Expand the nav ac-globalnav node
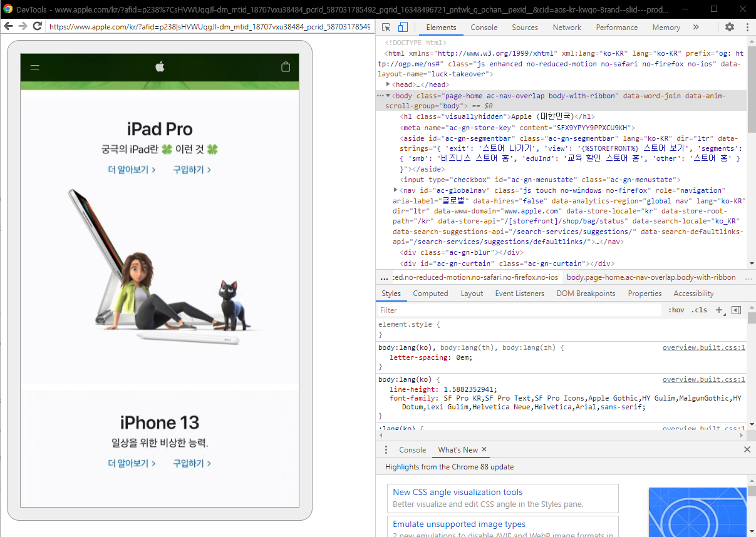 (x=396, y=190)
